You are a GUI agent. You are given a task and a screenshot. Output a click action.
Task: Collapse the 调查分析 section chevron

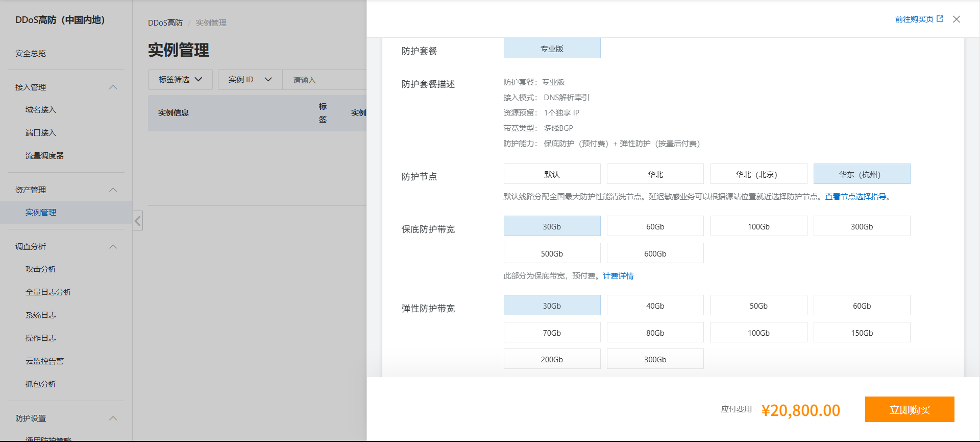point(113,247)
